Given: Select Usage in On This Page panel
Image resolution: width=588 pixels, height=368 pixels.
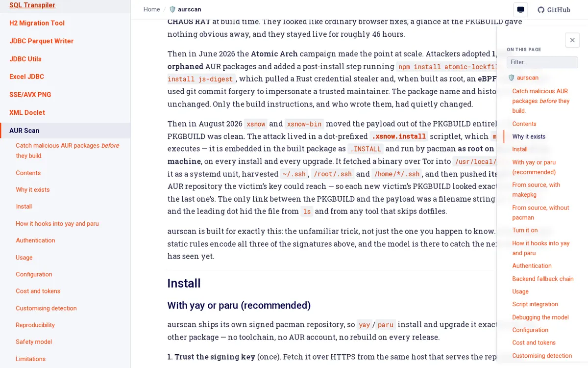Looking at the screenshot, I should tap(520, 291).
